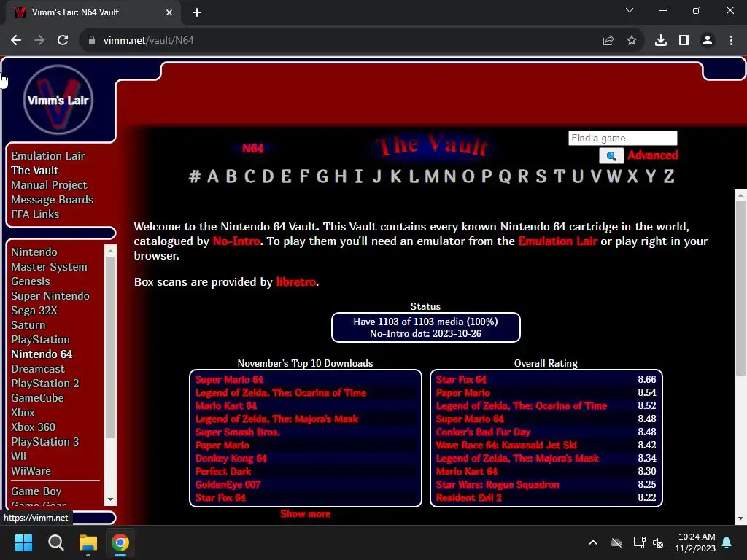Screen dimensions: 747x560
Task: Click the page scrollbar down arrow
Action: 740,518
